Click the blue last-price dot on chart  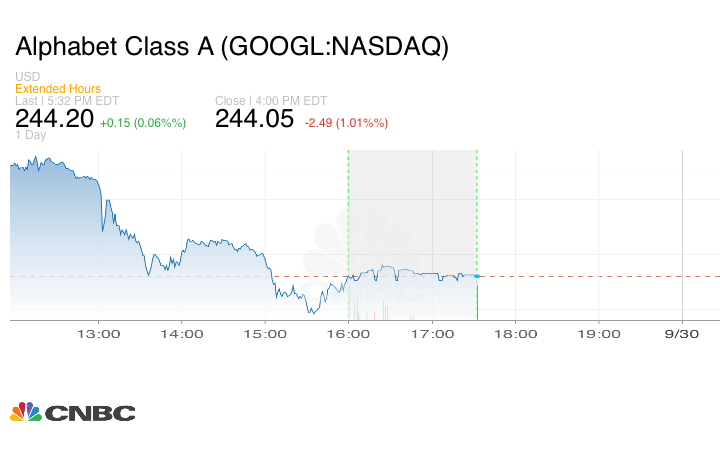(x=477, y=275)
